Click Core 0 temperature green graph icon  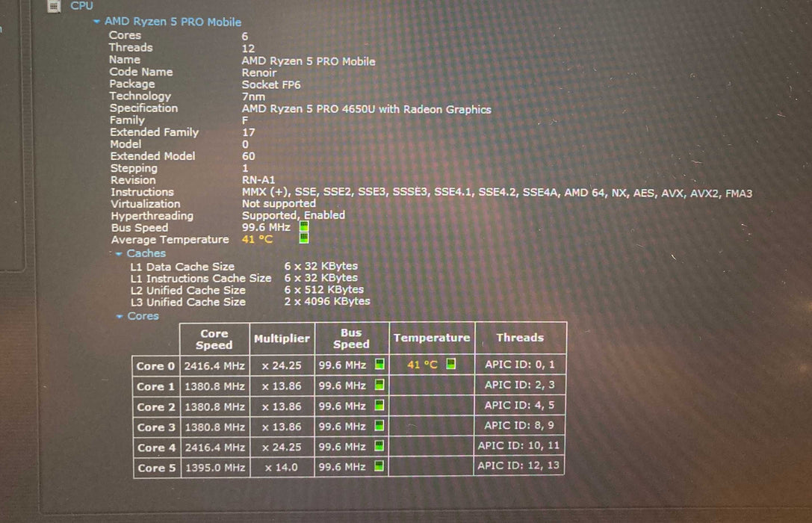coord(451,364)
